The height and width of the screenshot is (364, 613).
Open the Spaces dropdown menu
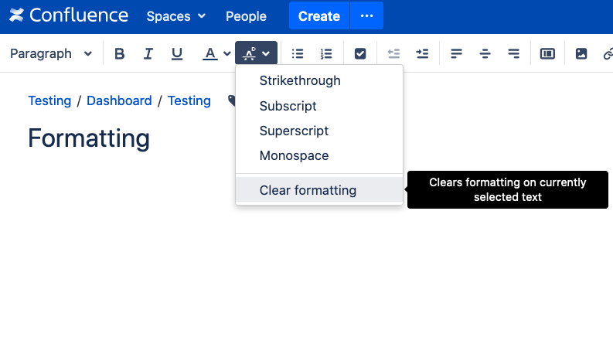(176, 16)
